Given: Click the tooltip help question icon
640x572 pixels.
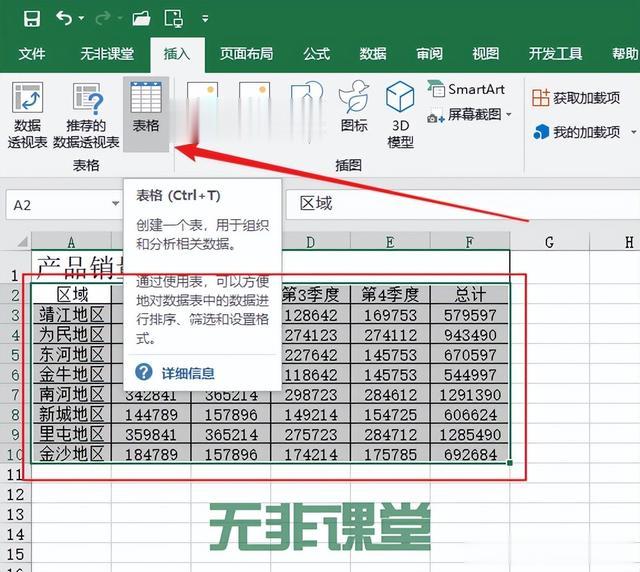Looking at the screenshot, I should [144, 372].
